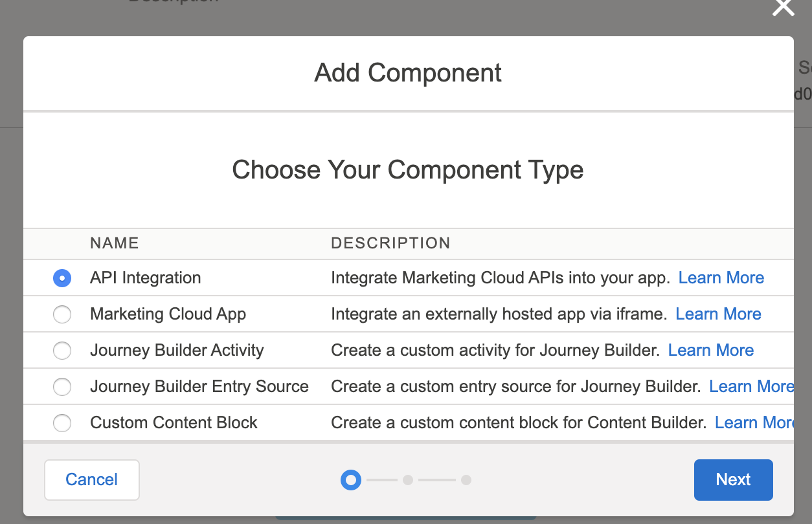812x524 pixels.
Task: Choose the Marketing Cloud App option
Action: (x=62, y=314)
